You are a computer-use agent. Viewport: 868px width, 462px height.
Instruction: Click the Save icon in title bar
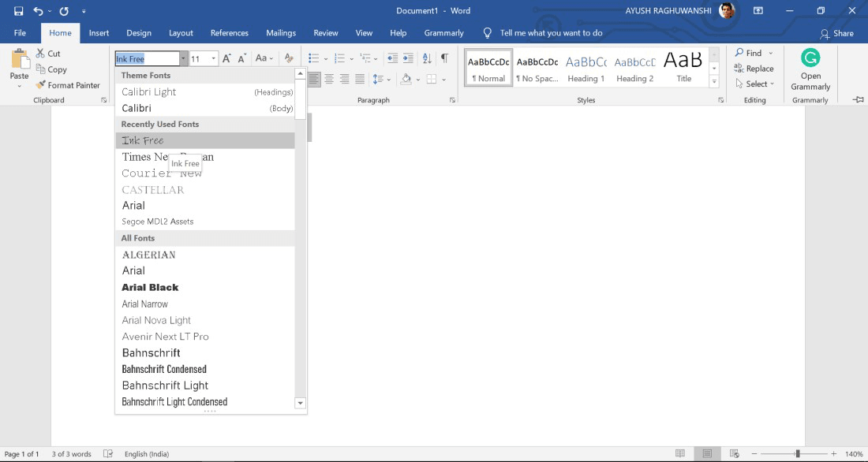[18, 11]
